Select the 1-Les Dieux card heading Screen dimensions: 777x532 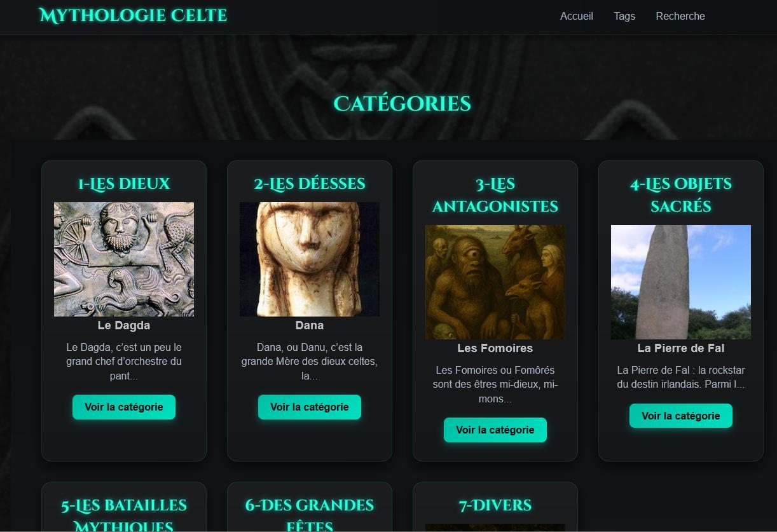pos(124,184)
